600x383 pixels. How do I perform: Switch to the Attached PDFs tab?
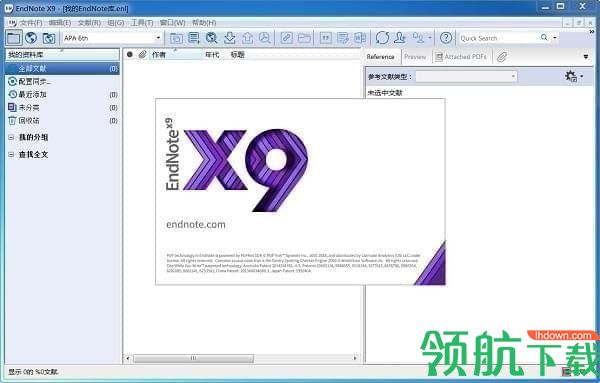461,57
